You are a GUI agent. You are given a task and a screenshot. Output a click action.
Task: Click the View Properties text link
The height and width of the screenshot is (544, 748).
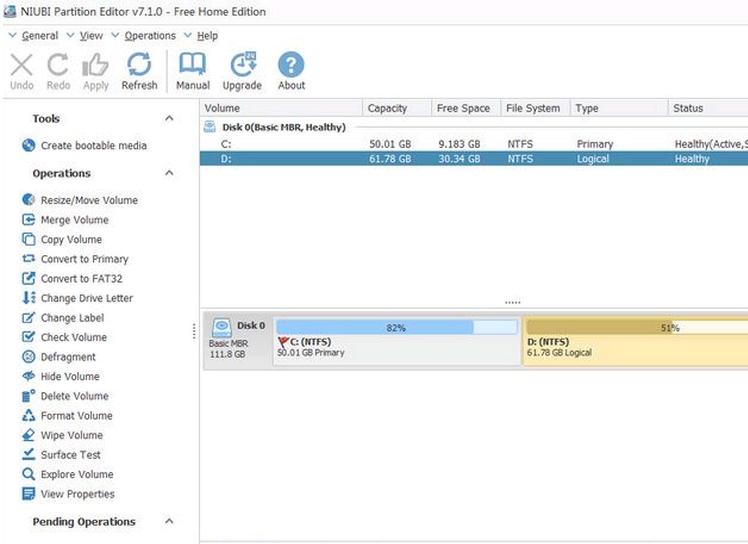(78, 493)
